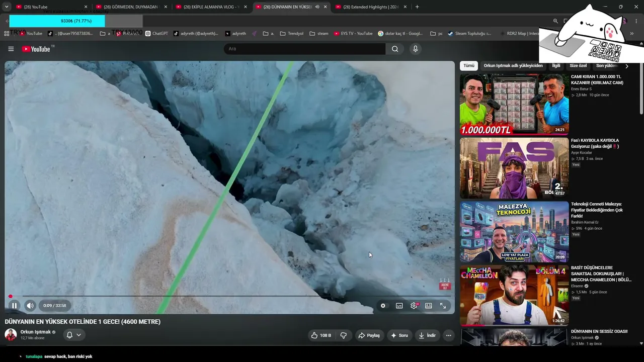Expand the hidden bookmarks chevron

pyautogui.click(x=632, y=34)
